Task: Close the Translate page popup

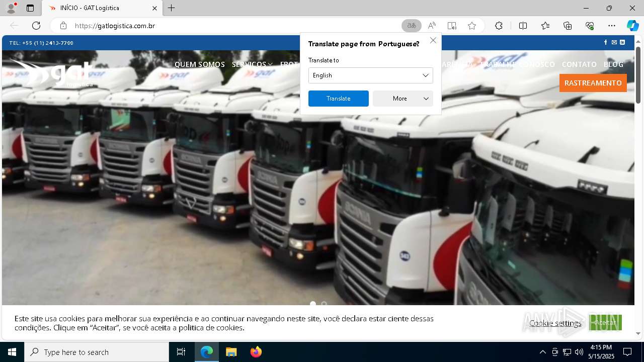Action: click(433, 40)
